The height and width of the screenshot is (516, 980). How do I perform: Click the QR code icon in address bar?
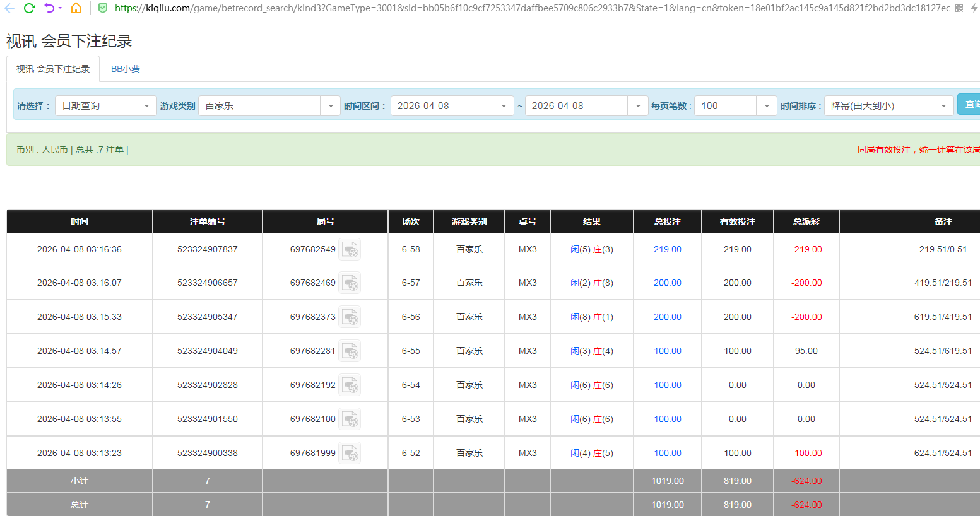click(x=959, y=8)
